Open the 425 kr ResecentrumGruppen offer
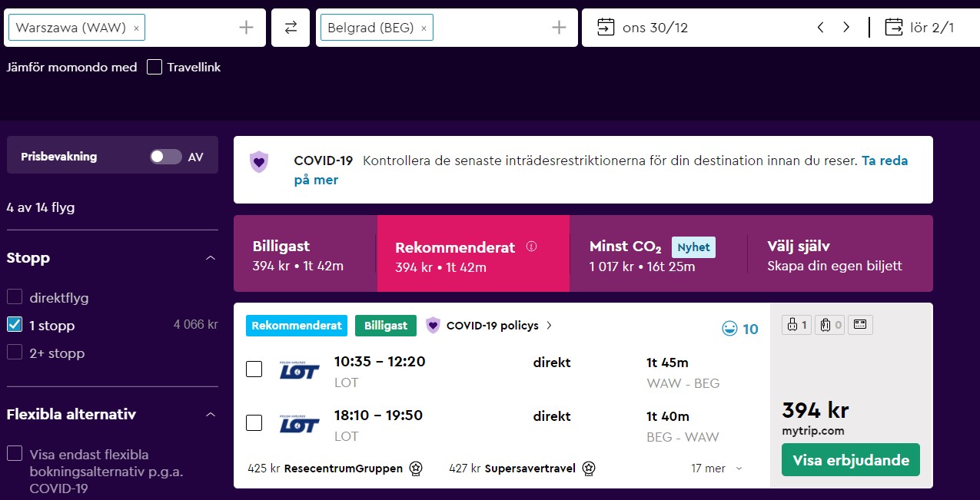The image size is (980, 500). pos(325,468)
